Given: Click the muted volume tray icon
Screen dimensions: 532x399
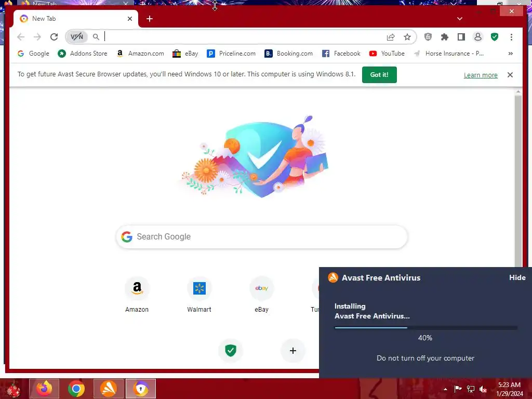Looking at the screenshot, I should [x=483, y=389].
